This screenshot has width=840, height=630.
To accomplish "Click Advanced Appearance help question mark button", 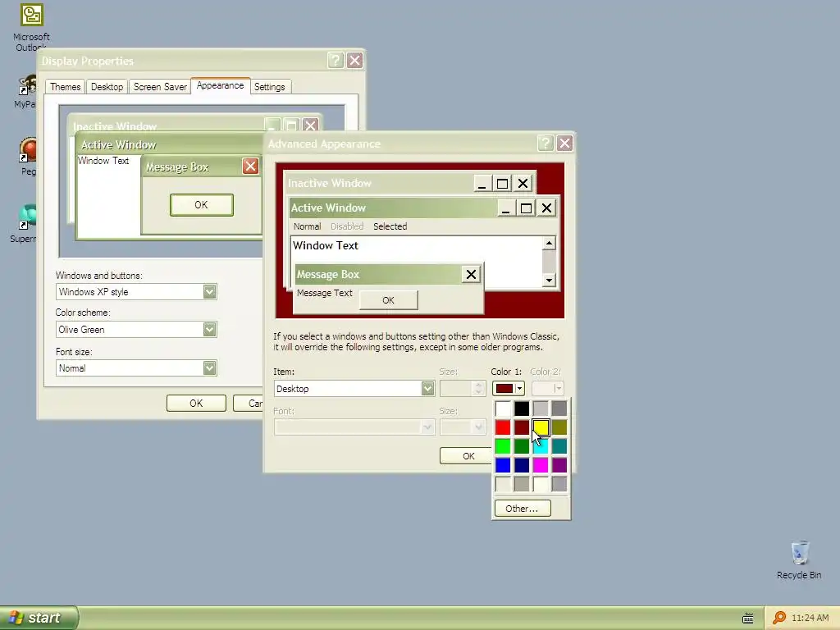I will [545, 143].
